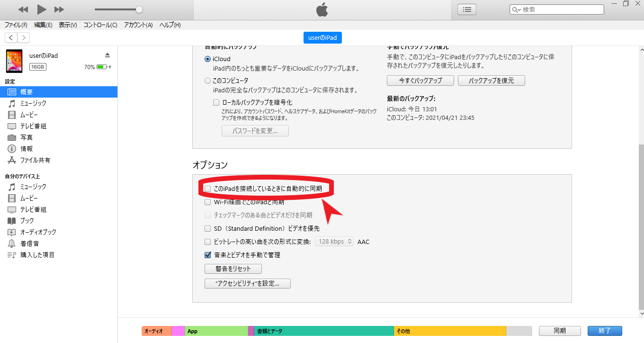Open 購入した項目 in the sidebar
This screenshot has width=644, height=343.
pyautogui.click(x=59, y=255)
